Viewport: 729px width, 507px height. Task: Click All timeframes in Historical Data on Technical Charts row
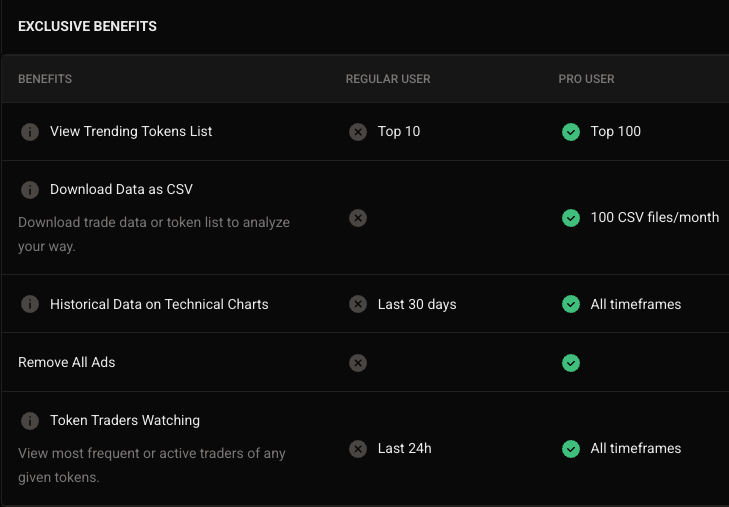(x=636, y=304)
